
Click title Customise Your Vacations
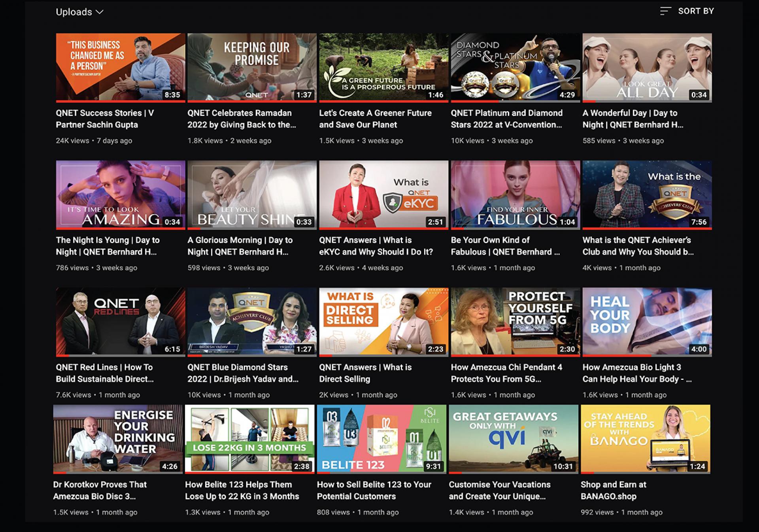tap(500, 490)
